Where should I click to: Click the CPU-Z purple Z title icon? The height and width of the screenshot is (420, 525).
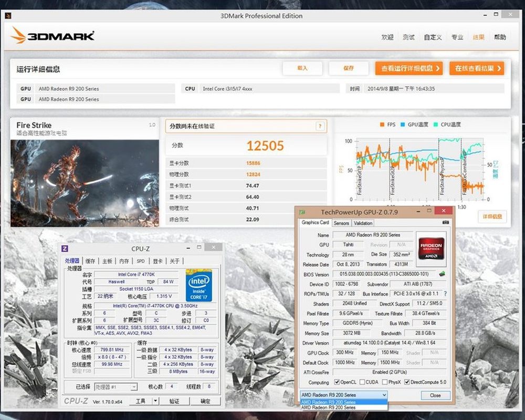click(x=65, y=248)
